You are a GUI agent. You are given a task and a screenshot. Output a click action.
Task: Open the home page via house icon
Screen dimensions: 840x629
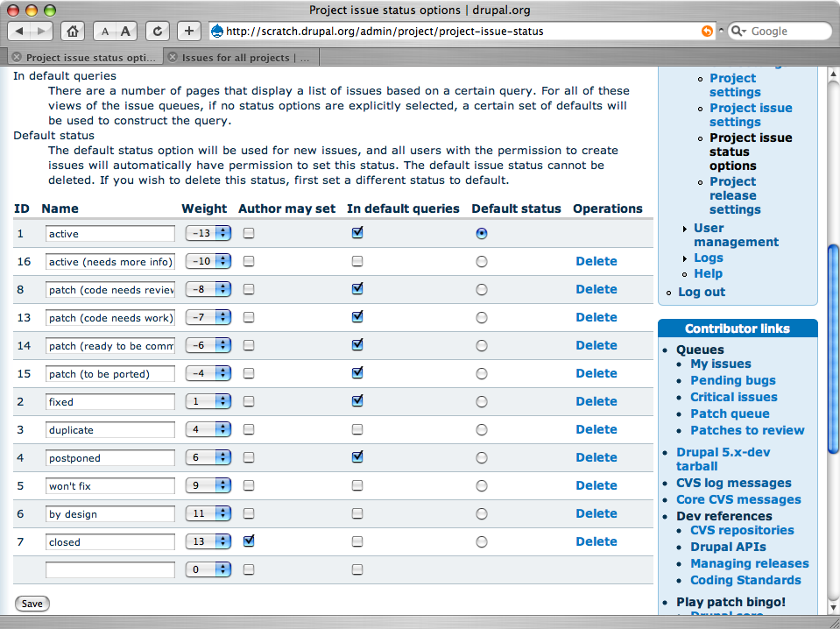pos(73,31)
